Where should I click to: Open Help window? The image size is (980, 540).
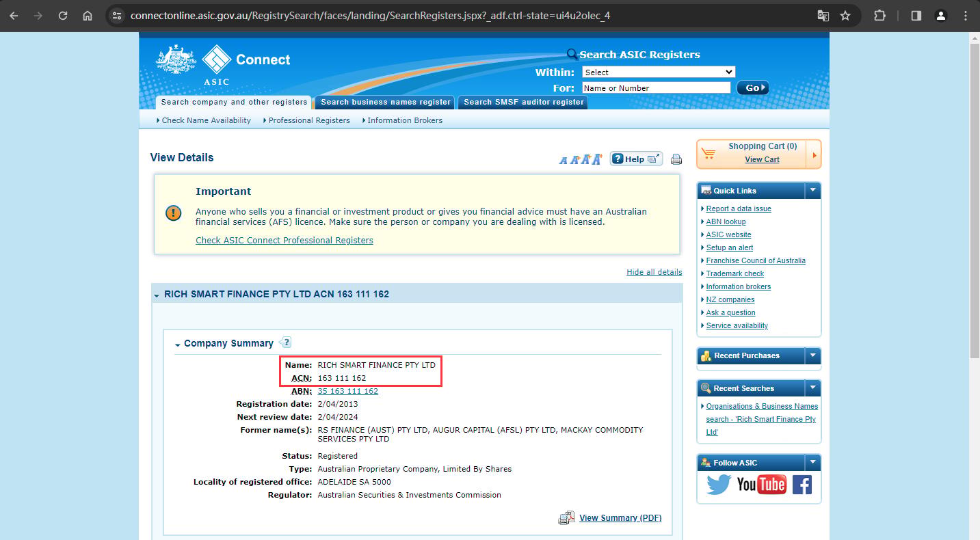click(x=636, y=159)
